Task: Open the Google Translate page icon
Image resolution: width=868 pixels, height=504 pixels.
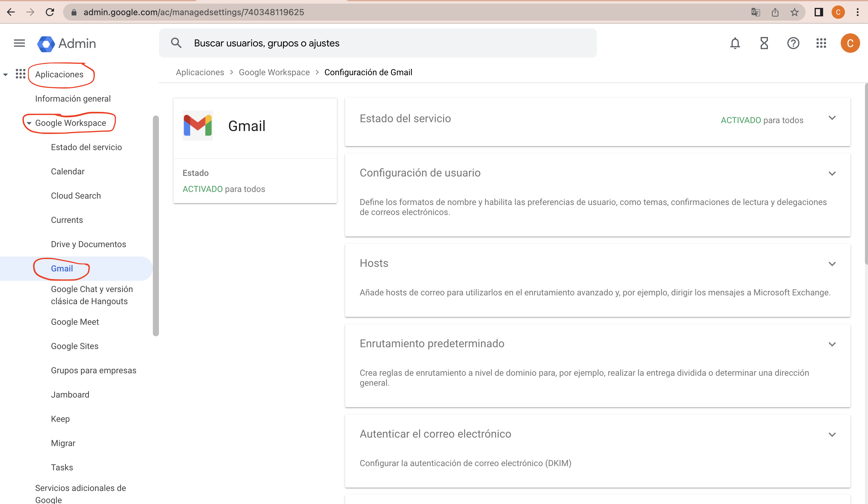Action: [756, 12]
